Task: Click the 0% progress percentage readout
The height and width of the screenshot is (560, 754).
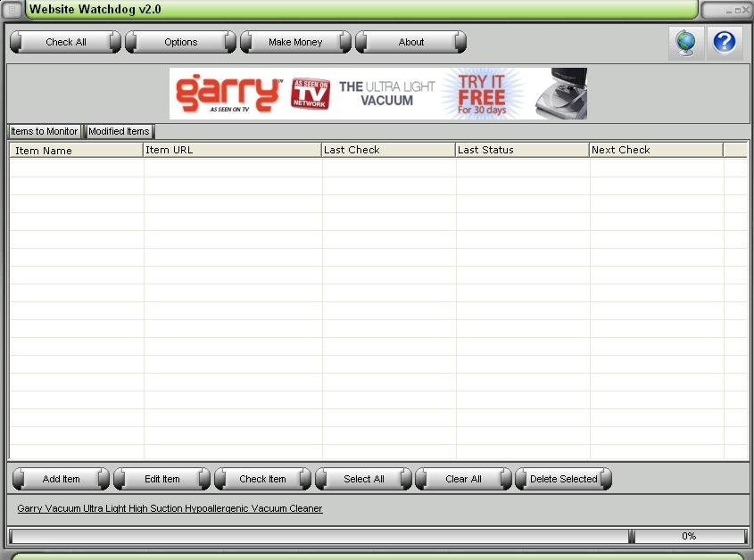Action: coord(689,536)
